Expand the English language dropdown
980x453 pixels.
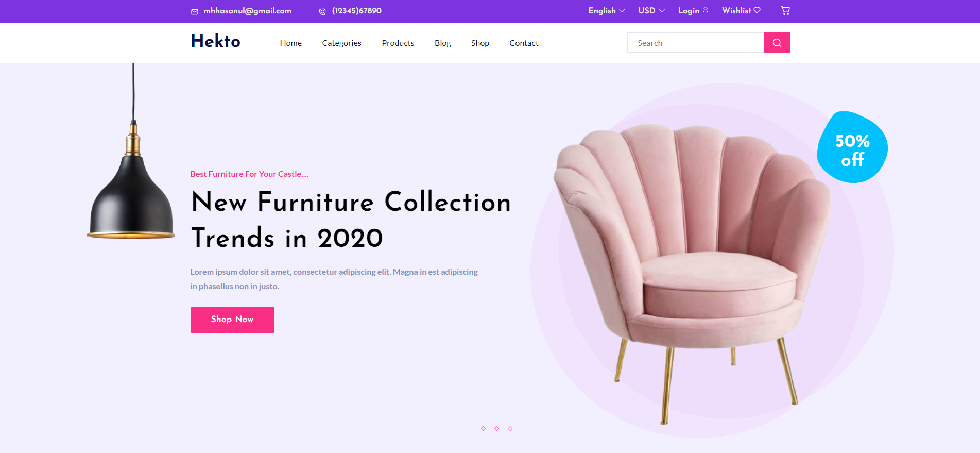(x=607, y=11)
